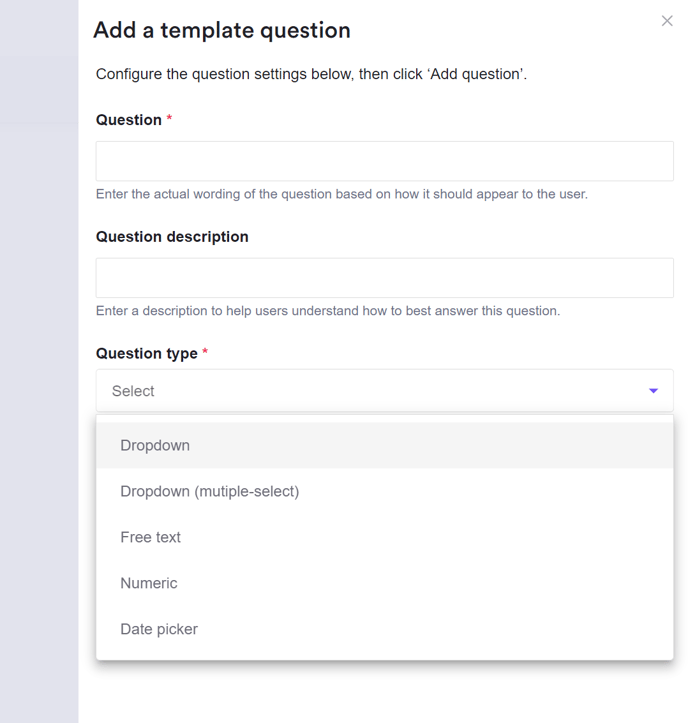The image size is (688, 723).
Task: Click the red asterisk beside Question
Action: [x=169, y=119]
